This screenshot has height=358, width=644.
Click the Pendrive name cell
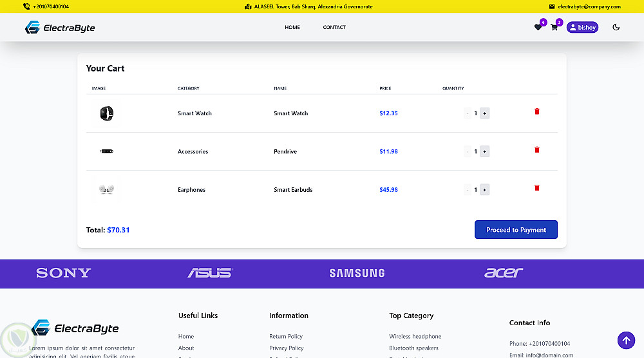pyautogui.click(x=285, y=151)
